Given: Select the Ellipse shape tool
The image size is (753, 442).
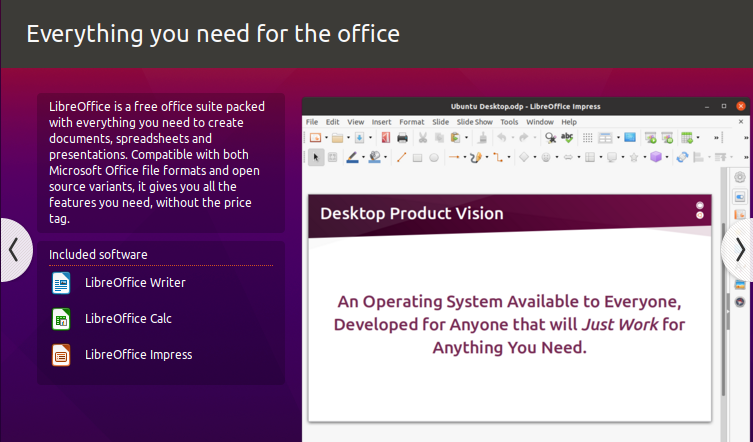Looking at the screenshot, I should (434, 157).
